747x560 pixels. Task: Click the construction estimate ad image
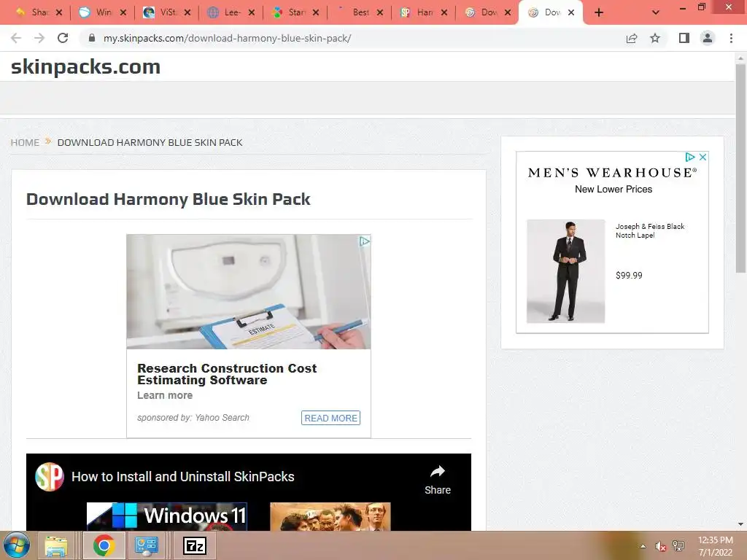249,292
